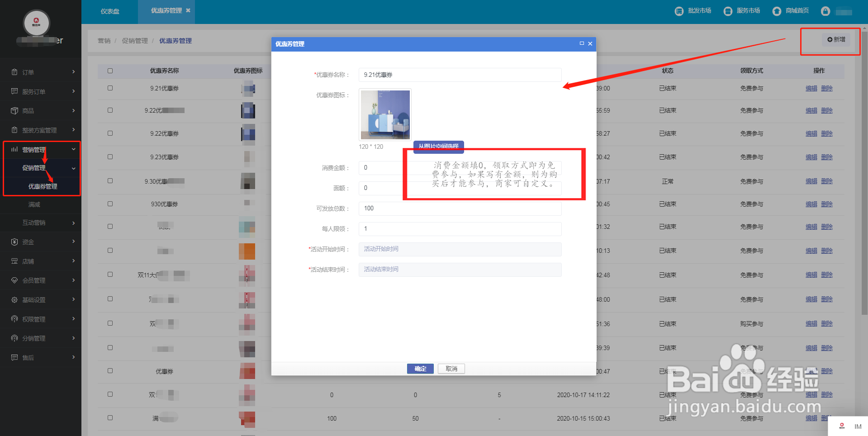The image size is (868, 436).
Task: Check the select-all checkbox in table header
Action: (x=110, y=71)
